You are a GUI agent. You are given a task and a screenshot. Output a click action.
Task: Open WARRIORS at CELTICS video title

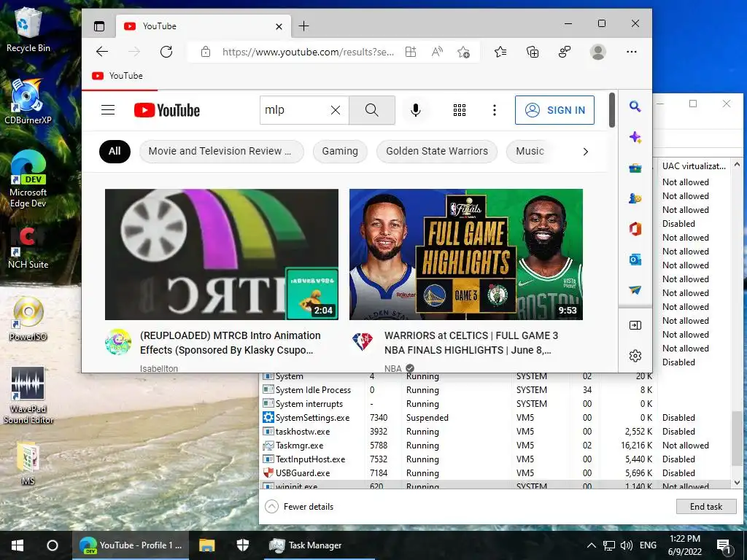tap(471, 343)
